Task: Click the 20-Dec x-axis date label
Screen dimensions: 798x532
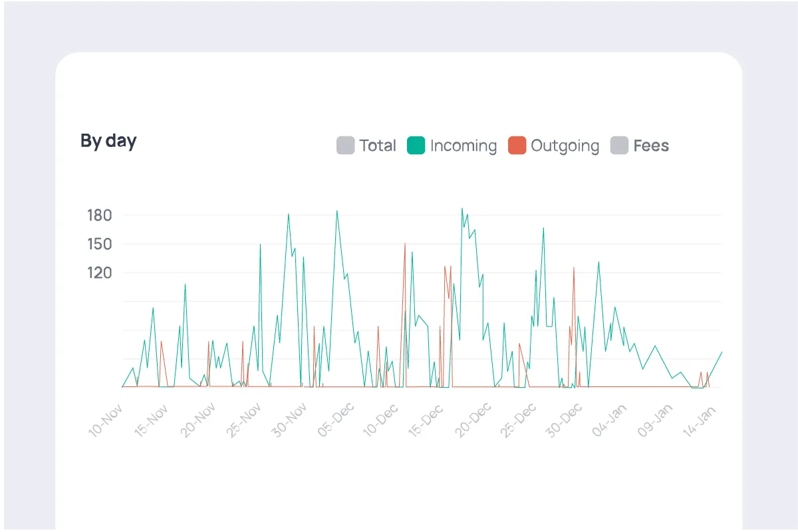Action: click(473, 419)
